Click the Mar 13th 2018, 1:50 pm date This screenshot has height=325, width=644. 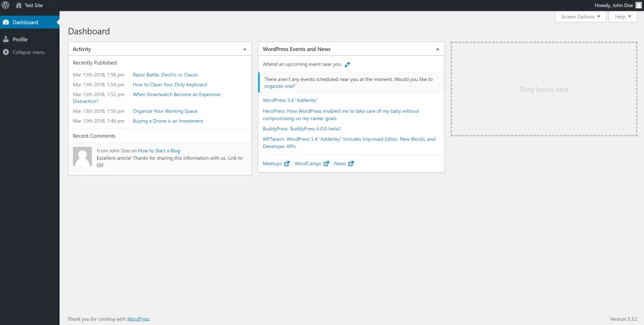[x=99, y=111]
